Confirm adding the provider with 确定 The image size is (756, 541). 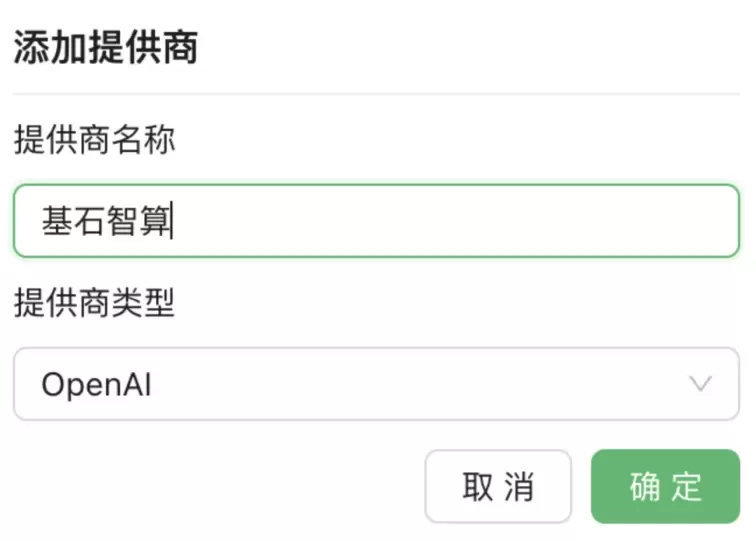pos(665,487)
